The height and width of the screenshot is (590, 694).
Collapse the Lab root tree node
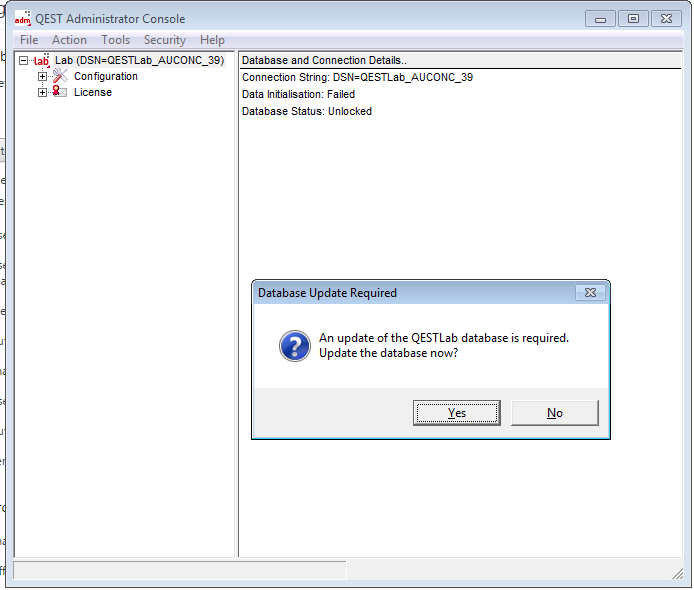pos(24,61)
